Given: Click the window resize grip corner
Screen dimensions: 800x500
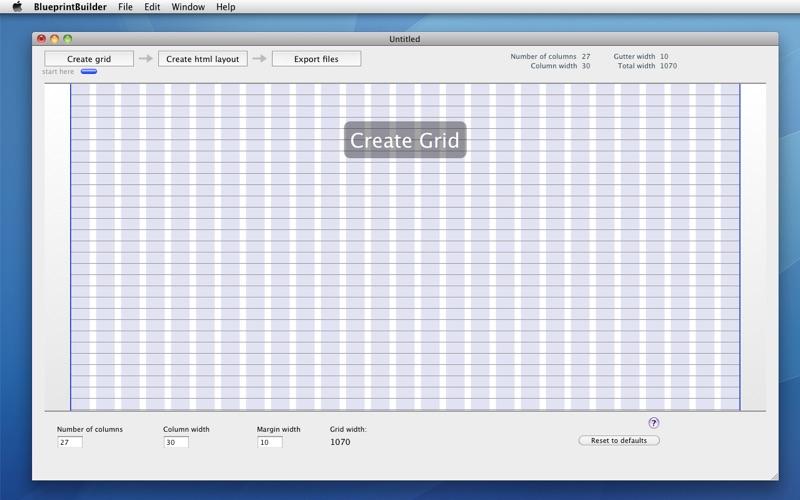Looking at the screenshot, I should (x=772, y=474).
